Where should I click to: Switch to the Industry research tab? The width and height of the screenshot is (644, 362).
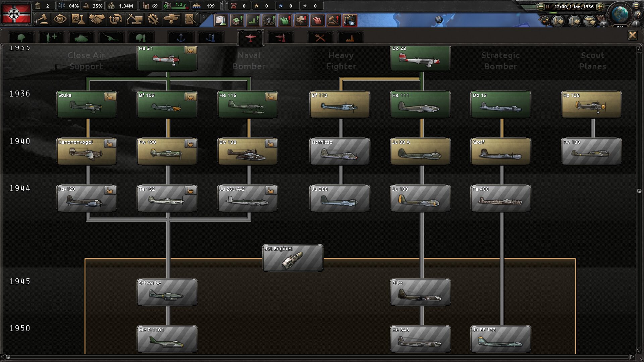(350, 38)
